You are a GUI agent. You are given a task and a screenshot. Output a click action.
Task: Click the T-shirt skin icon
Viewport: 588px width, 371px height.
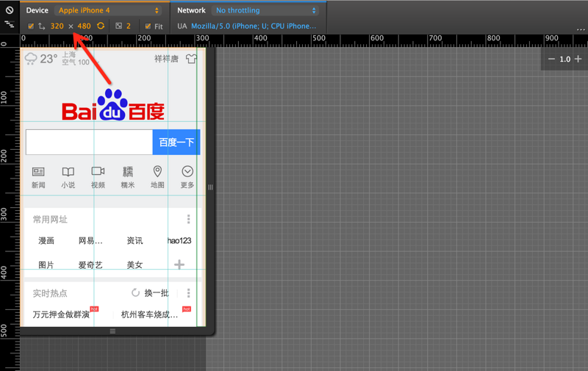[x=191, y=59]
